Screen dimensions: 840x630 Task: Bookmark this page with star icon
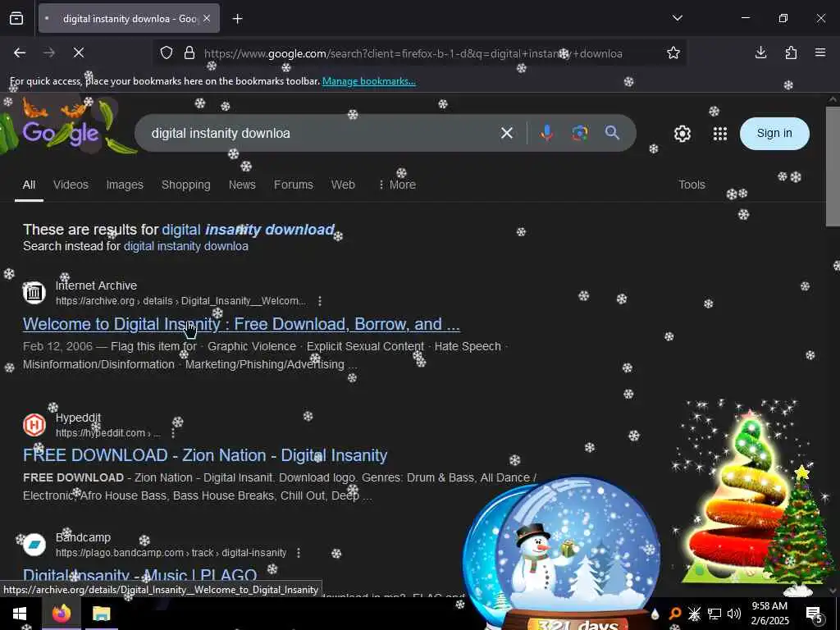[x=673, y=53]
